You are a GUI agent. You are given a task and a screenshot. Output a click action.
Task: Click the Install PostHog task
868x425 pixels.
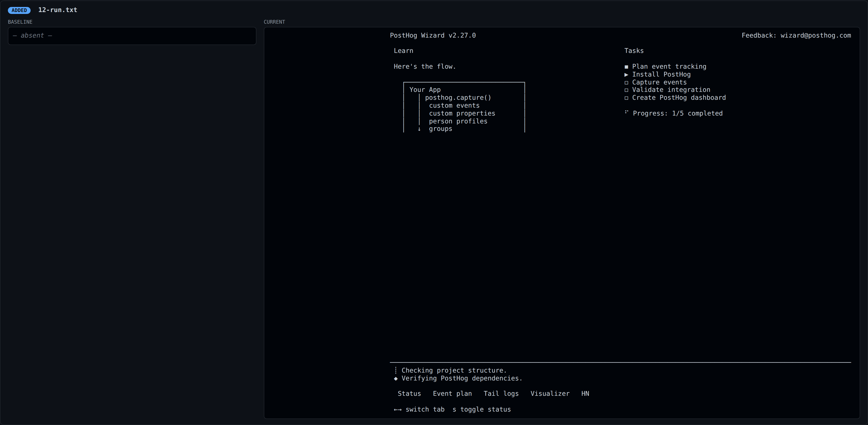click(x=661, y=74)
